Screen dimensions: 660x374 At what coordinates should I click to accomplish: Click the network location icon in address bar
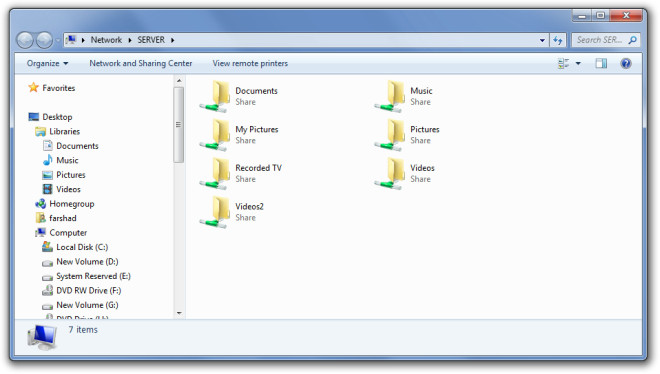point(71,40)
